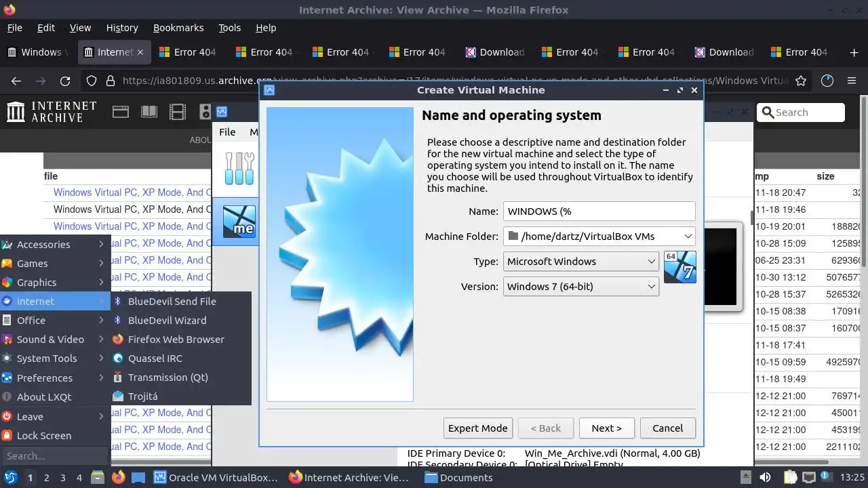Switch to the Documents taskbar window
868x488 pixels.
pos(458,477)
